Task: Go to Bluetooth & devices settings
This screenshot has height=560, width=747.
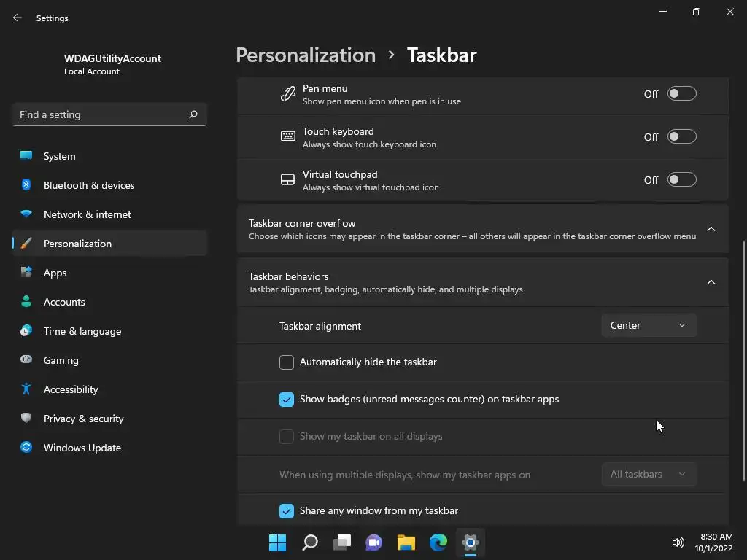Action: (x=89, y=185)
